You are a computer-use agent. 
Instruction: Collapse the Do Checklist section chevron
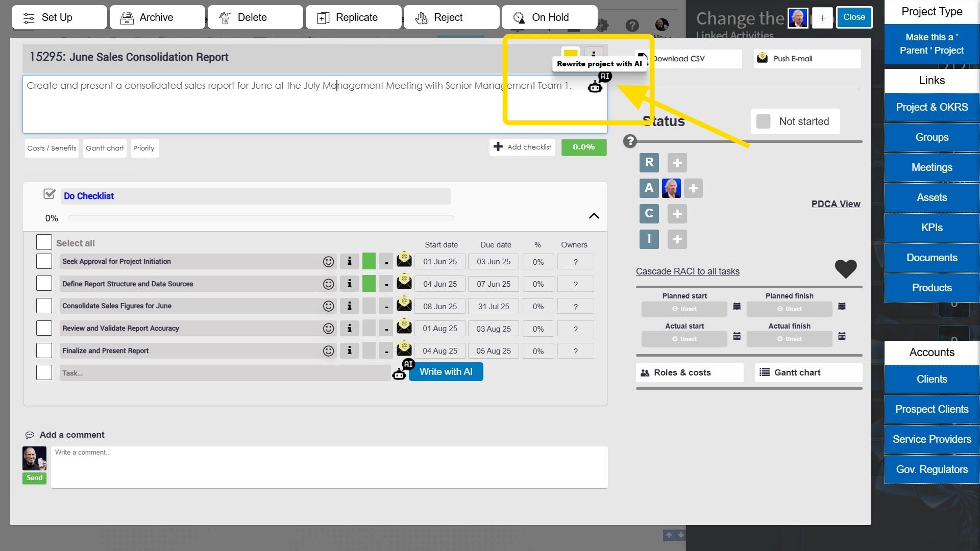(594, 216)
